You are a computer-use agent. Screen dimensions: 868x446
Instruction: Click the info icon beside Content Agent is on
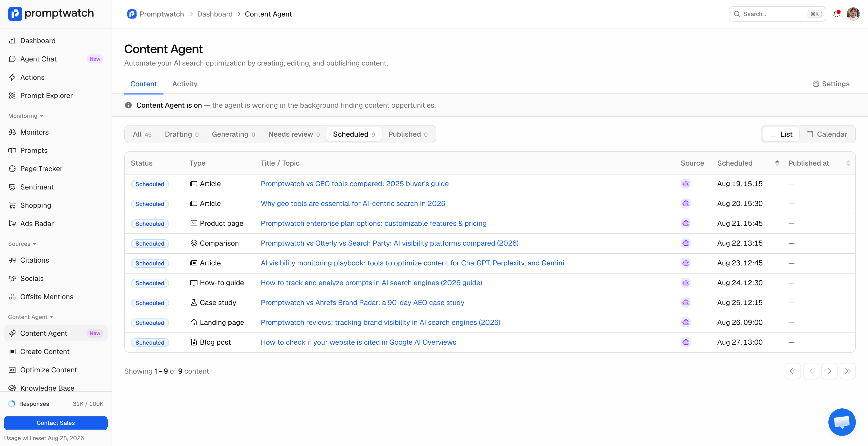click(x=128, y=105)
